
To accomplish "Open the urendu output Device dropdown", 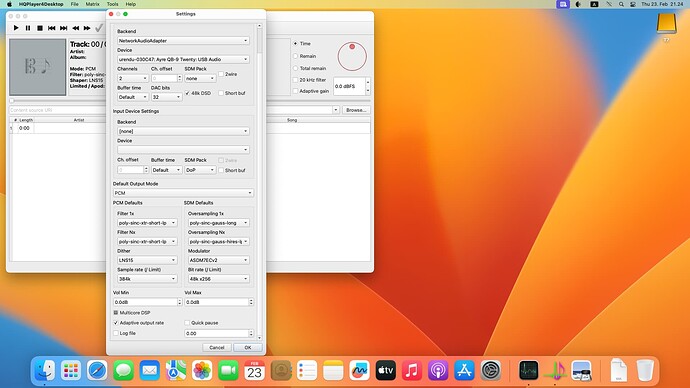I will (183, 59).
